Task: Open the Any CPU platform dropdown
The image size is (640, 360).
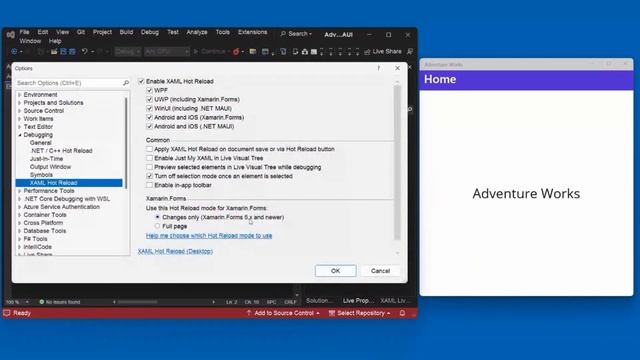Action: [167, 52]
